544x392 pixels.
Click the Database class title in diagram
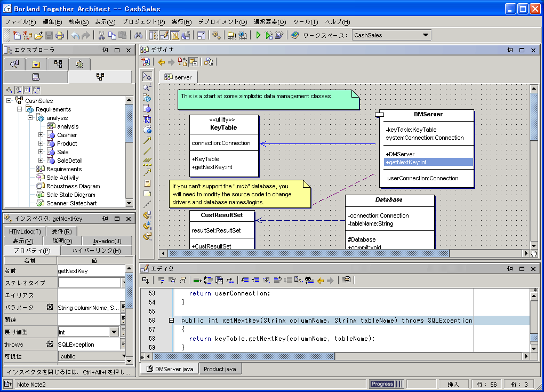click(389, 200)
